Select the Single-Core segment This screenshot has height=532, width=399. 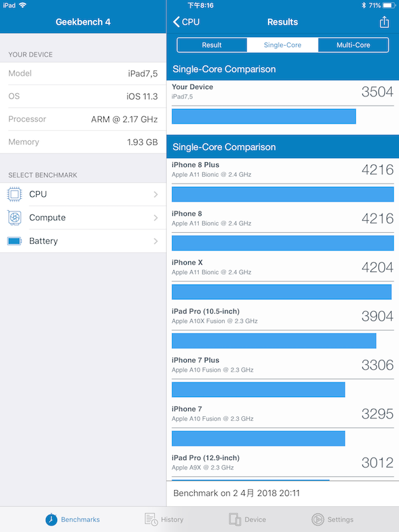click(283, 45)
